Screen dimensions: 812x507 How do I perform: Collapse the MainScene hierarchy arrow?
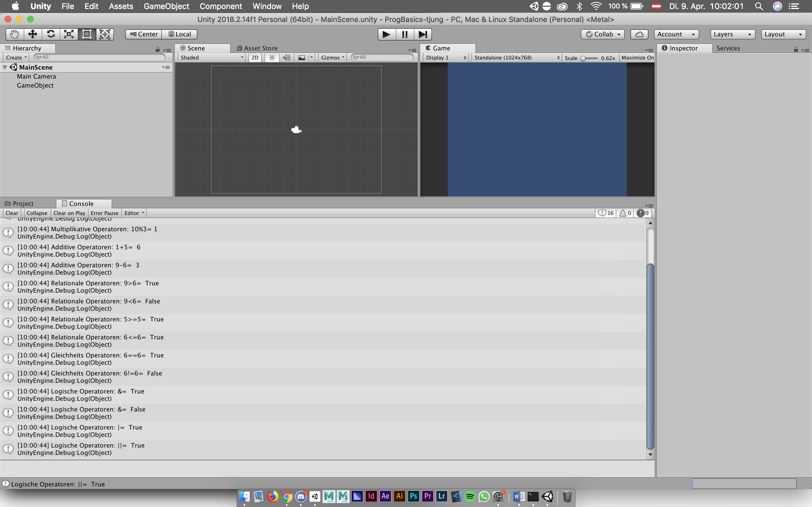pos(5,67)
